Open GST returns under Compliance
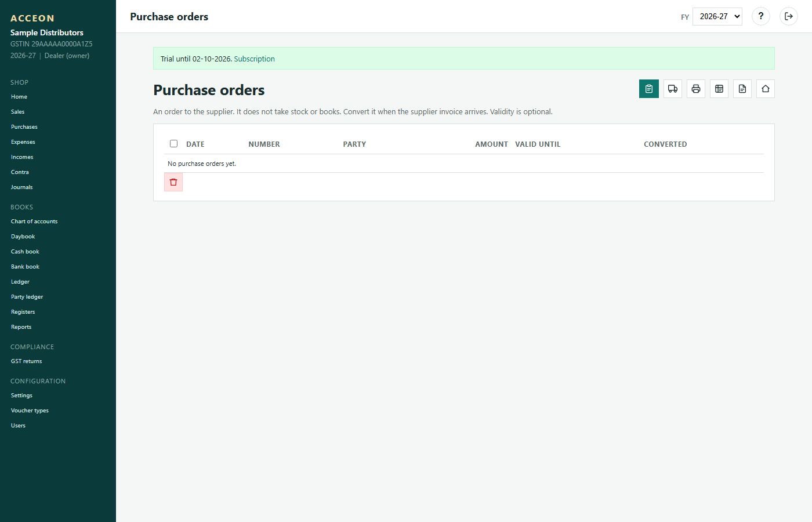Viewport: 812px width, 522px height. pos(27,361)
